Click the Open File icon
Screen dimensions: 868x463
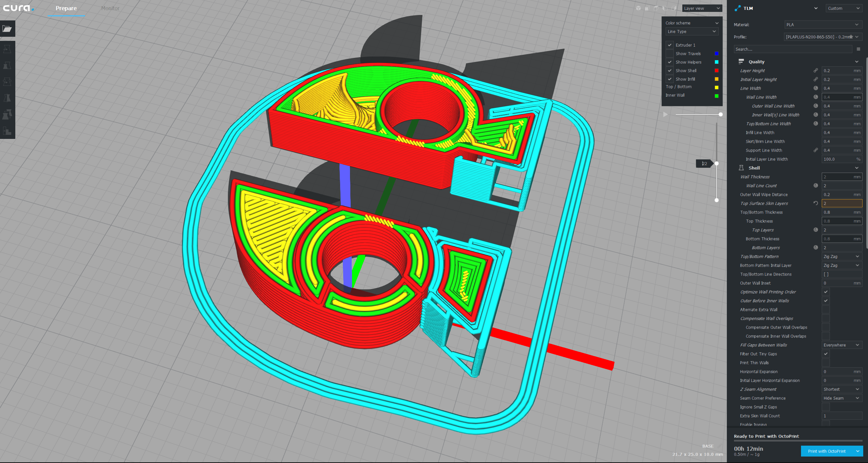point(7,29)
